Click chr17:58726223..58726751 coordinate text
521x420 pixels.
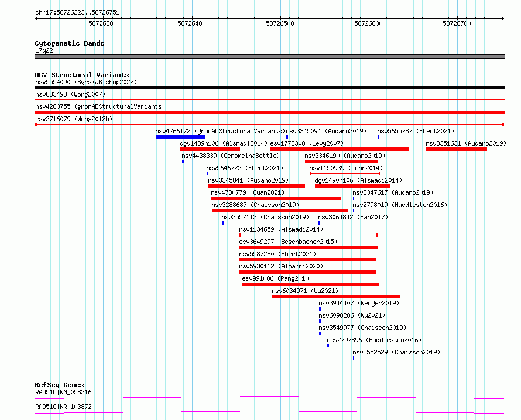(77, 13)
